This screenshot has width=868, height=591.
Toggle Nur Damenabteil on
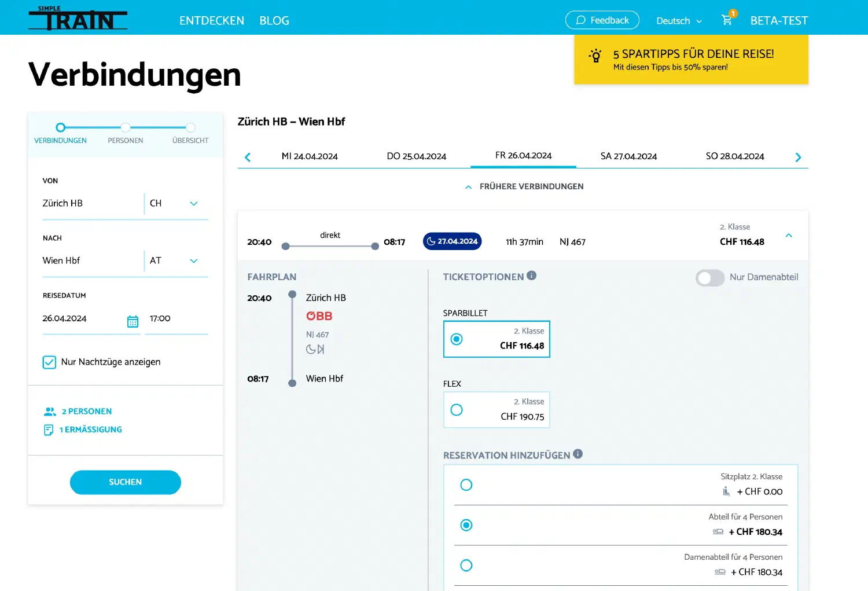click(709, 278)
